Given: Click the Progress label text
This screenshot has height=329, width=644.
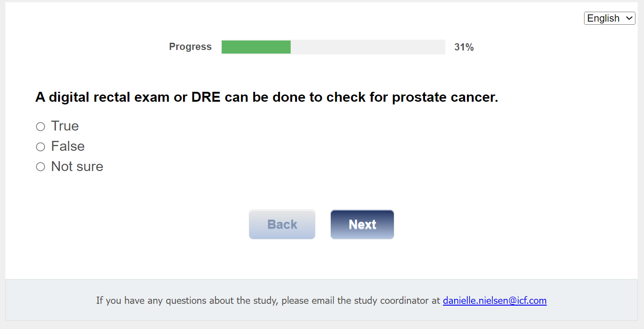Looking at the screenshot, I should click(190, 47).
